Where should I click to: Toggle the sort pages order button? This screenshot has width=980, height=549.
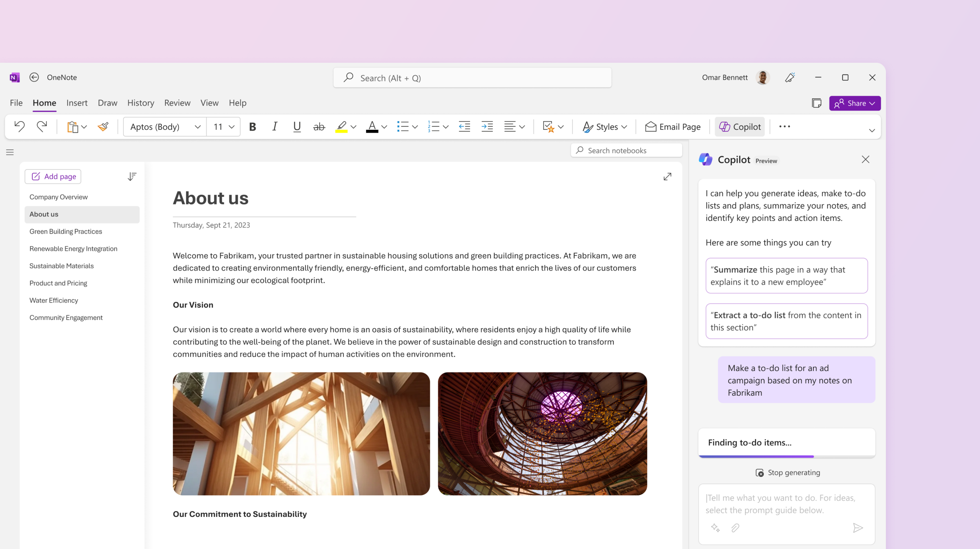click(132, 176)
